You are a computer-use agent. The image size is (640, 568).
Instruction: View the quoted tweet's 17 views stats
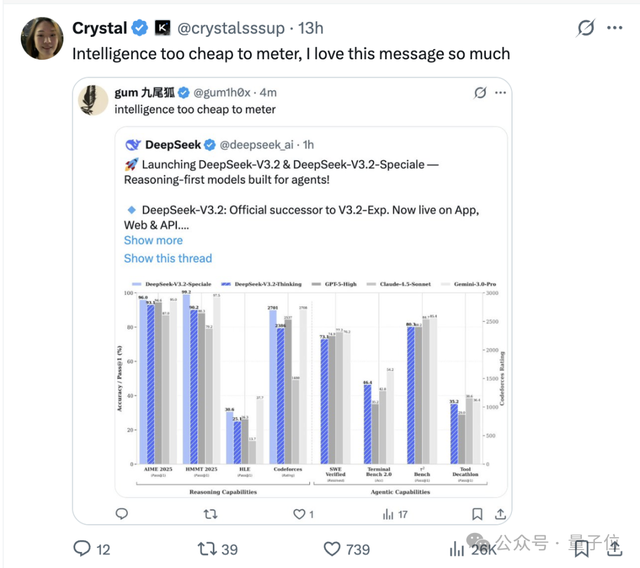388,514
